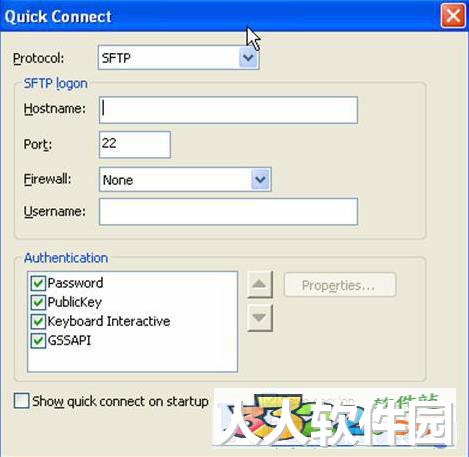Toggle the GSSAPI checkbox
Image resolution: width=469 pixels, height=457 pixels.
(x=38, y=341)
